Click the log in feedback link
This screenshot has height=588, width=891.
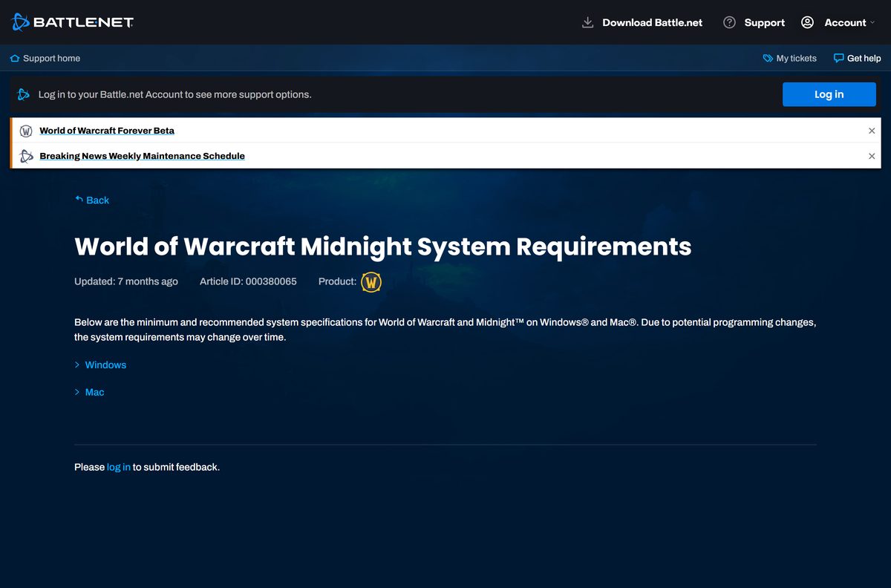pos(119,467)
